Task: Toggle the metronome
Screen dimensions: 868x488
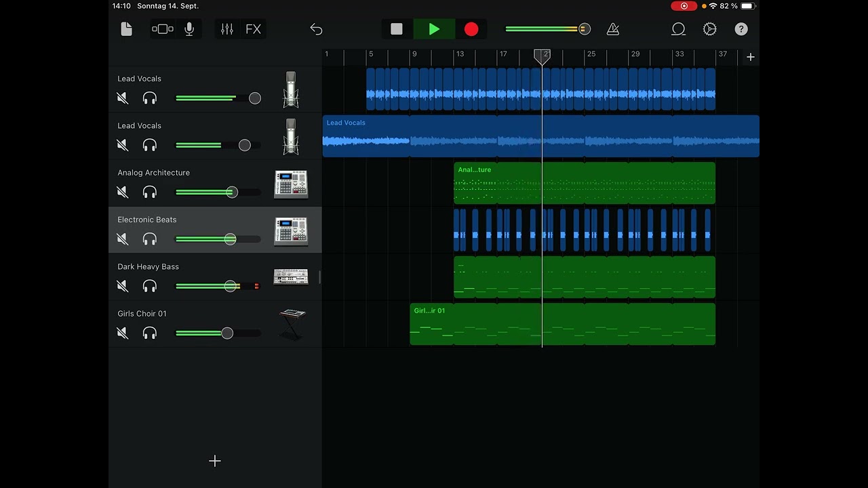Action: [x=613, y=29]
